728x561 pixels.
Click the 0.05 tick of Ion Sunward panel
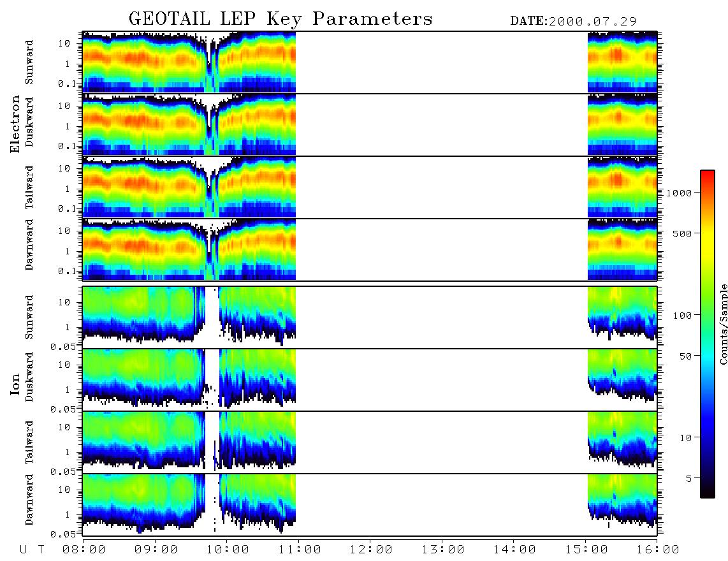click(x=62, y=347)
